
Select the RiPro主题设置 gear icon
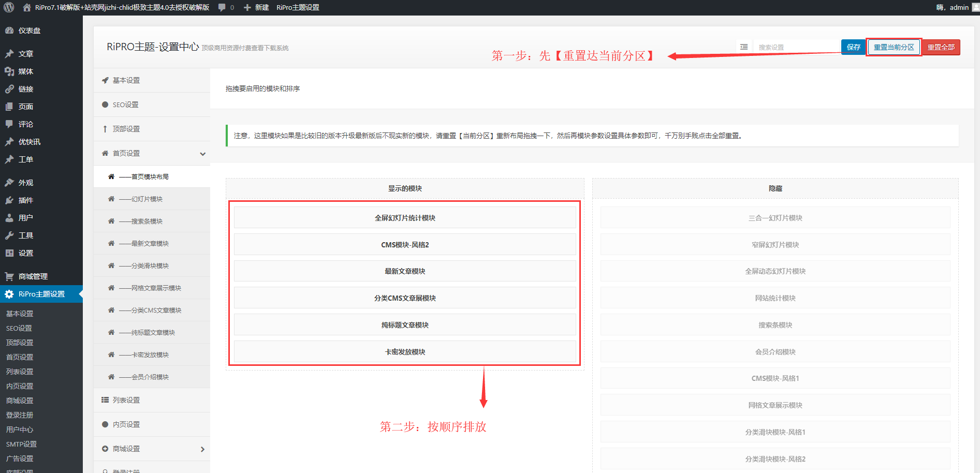pyautogui.click(x=9, y=294)
